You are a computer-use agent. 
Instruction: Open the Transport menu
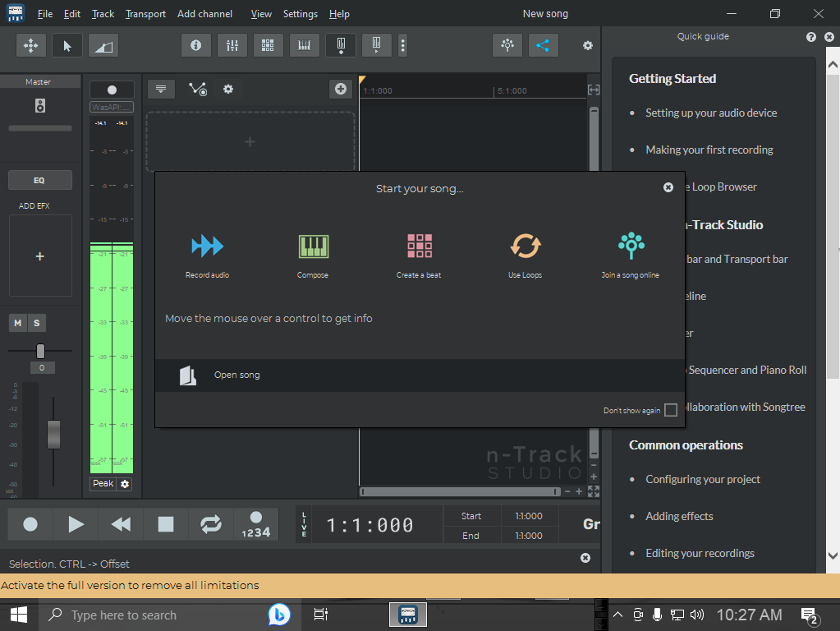tap(145, 14)
